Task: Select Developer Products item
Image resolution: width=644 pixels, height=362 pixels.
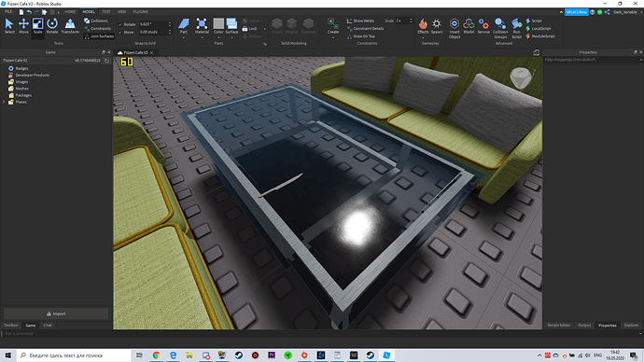Action: [x=32, y=76]
